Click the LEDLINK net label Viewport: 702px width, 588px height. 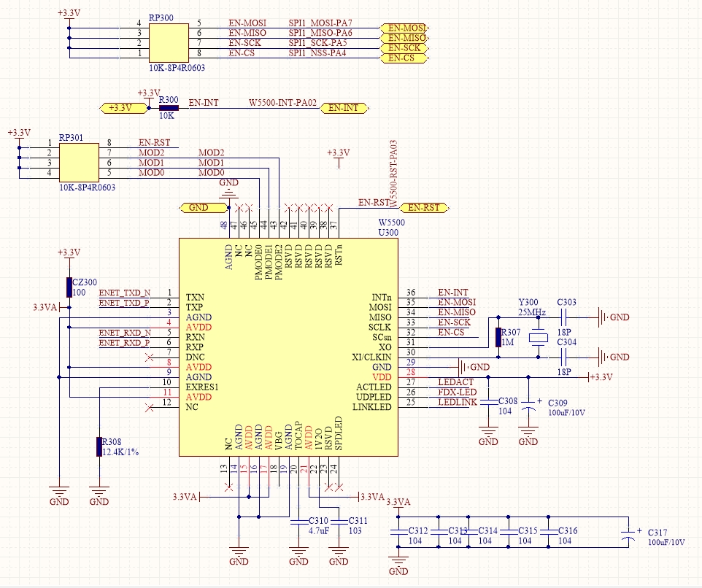tap(458, 402)
